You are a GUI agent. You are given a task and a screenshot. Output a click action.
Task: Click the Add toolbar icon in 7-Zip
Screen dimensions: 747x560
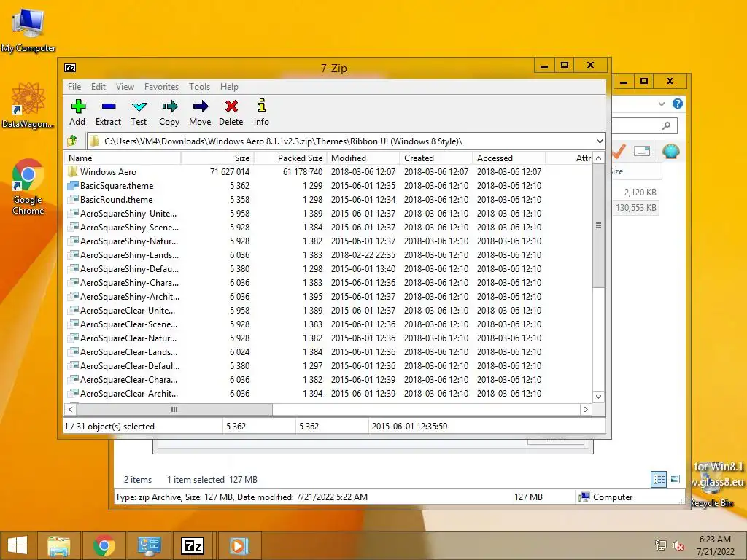78,106
